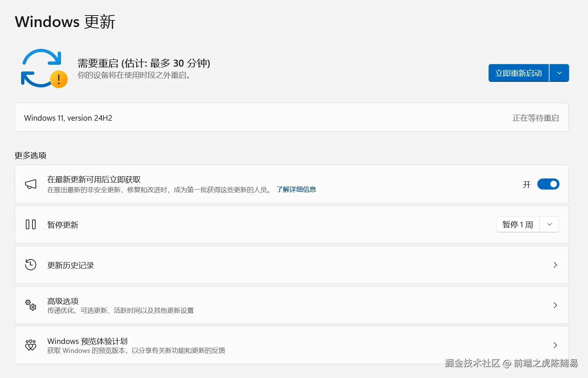Open Windows 预览体验计划 via its chevron
This screenshot has height=378, width=588.
point(555,345)
